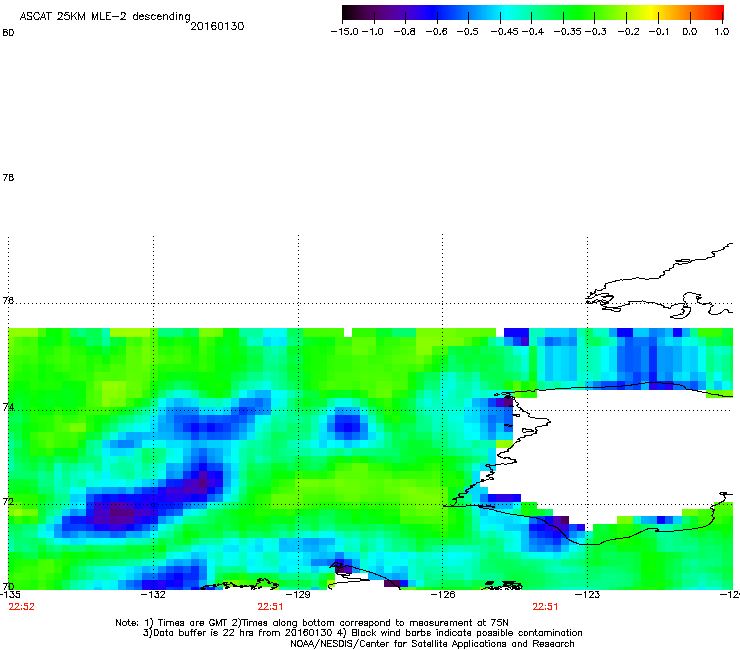
Task: Click the colorbar label -0.5
Action: (468, 32)
